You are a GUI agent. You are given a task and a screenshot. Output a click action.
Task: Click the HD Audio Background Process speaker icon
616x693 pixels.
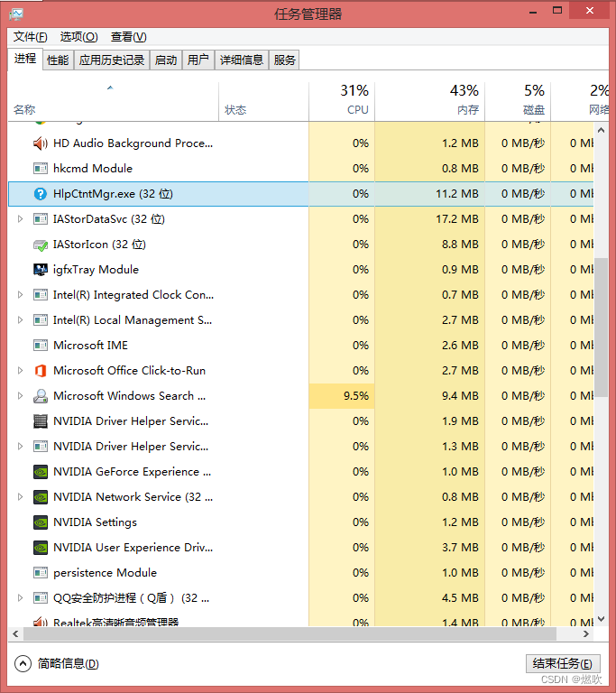(41, 143)
